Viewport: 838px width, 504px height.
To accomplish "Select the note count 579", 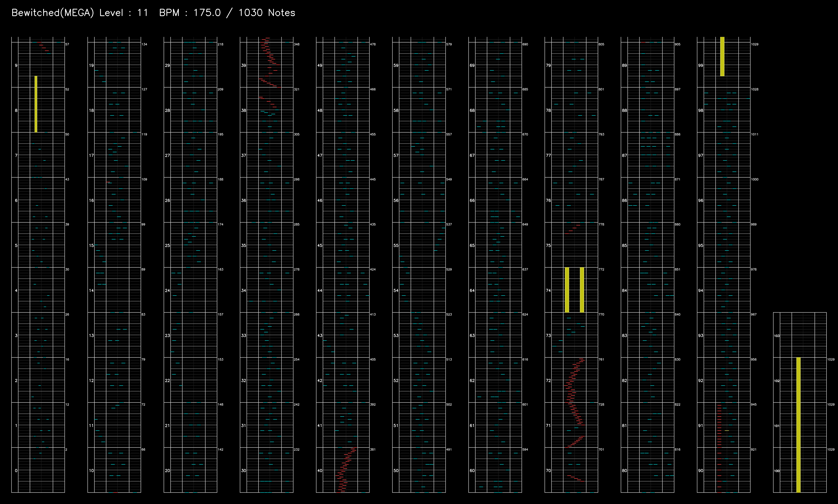I will pos(449,44).
